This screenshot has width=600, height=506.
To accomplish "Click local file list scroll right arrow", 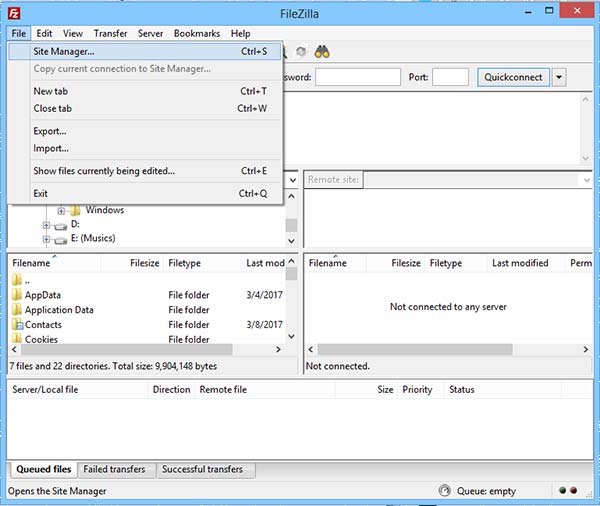I will [278, 349].
